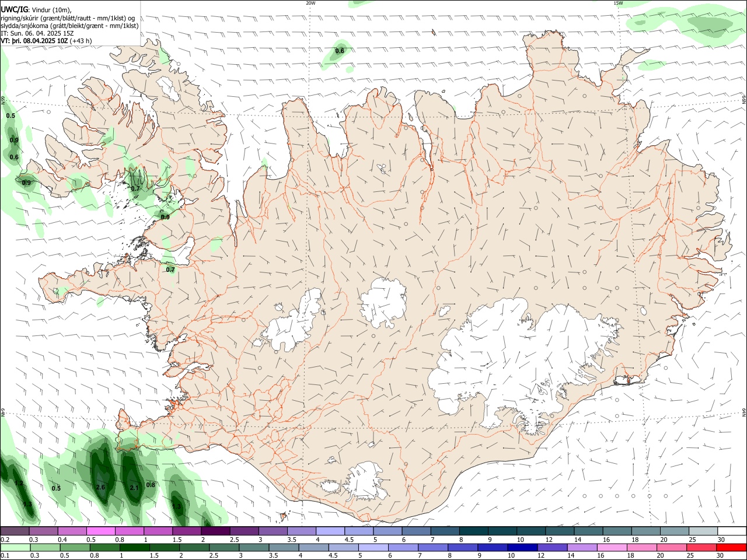The height and width of the screenshot is (560, 747).
Task: Select the darkest purple swatch labeled 2
Action: [x=215, y=531]
